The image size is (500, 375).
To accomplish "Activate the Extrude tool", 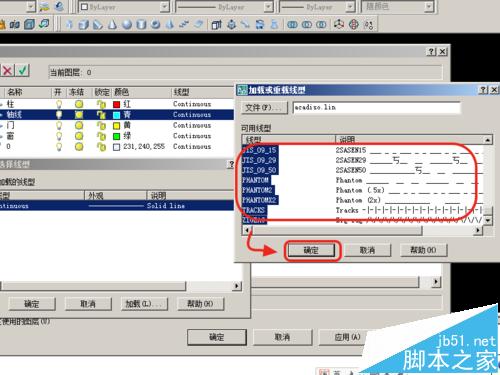I will (x=217, y=25).
